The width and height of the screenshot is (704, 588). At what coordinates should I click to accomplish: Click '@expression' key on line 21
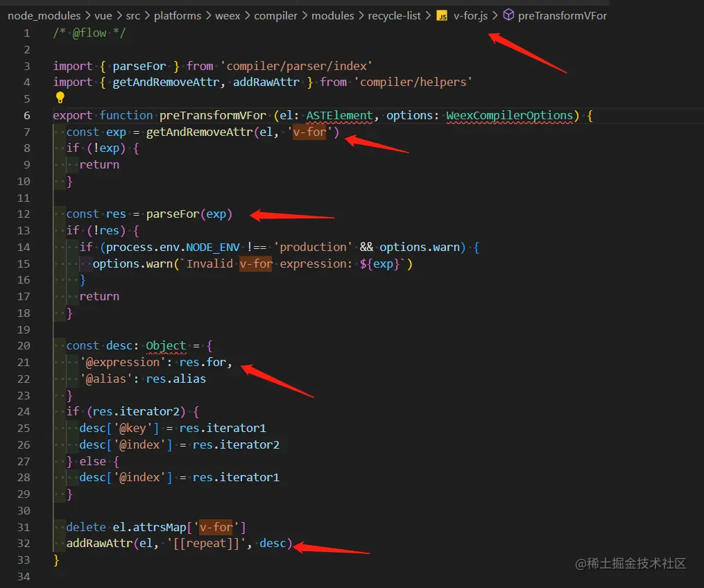click(x=123, y=362)
